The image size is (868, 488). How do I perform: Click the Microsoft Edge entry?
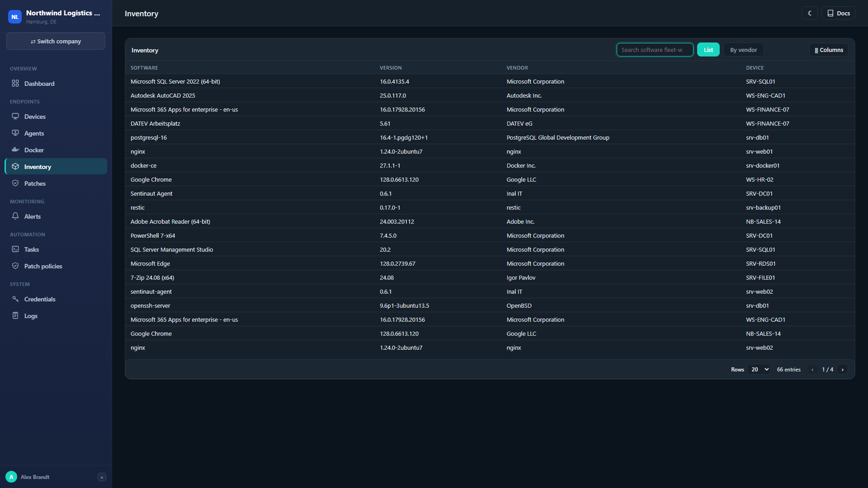point(150,263)
